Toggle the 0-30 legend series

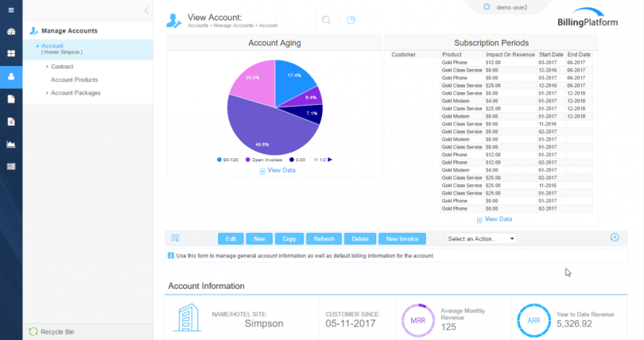click(297, 160)
